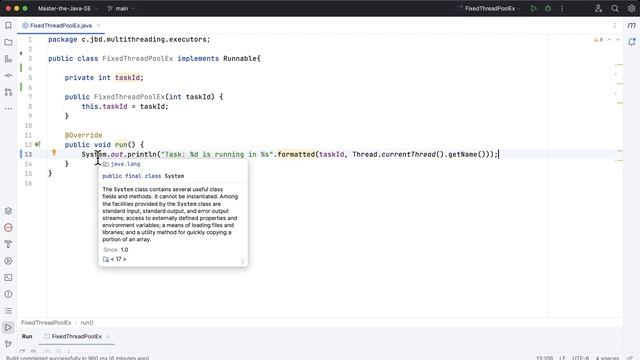Image resolution: width=640 pixels, height=360 pixels.
Task: Expand the main branch dropdown
Action: tap(121, 8)
